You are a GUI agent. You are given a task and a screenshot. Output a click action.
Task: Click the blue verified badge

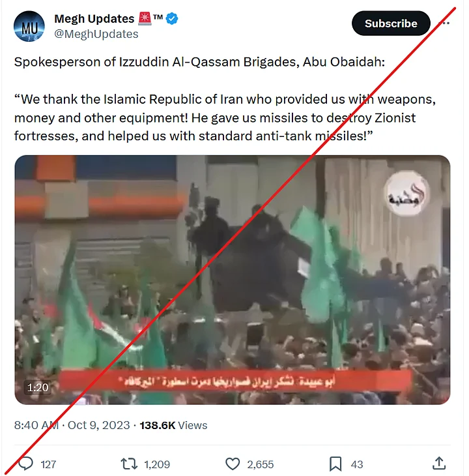click(x=172, y=19)
